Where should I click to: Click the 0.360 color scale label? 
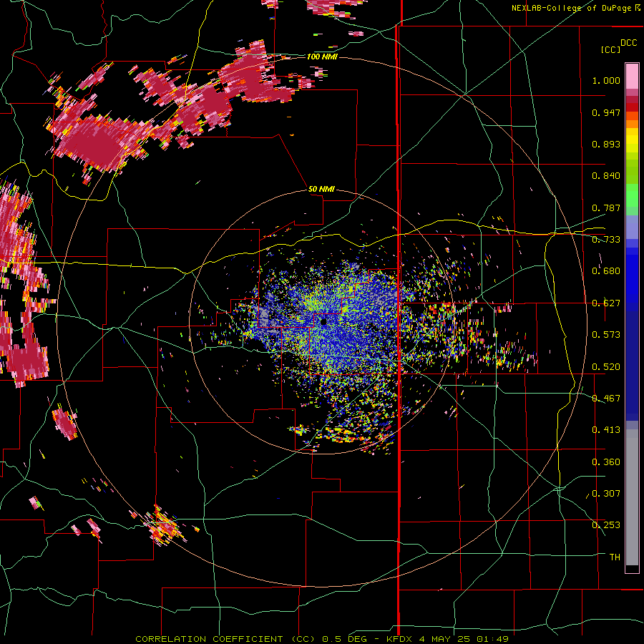(x=606, y=462)
